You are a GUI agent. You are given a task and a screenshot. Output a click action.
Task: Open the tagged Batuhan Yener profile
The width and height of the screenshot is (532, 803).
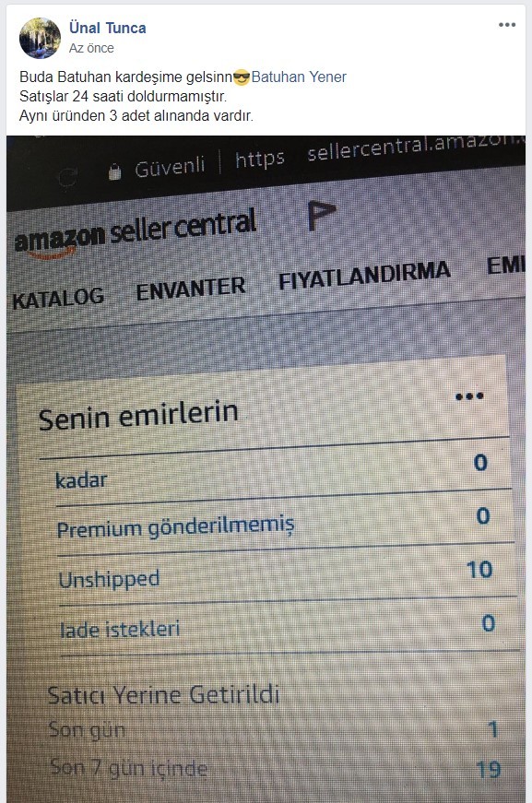299,77
